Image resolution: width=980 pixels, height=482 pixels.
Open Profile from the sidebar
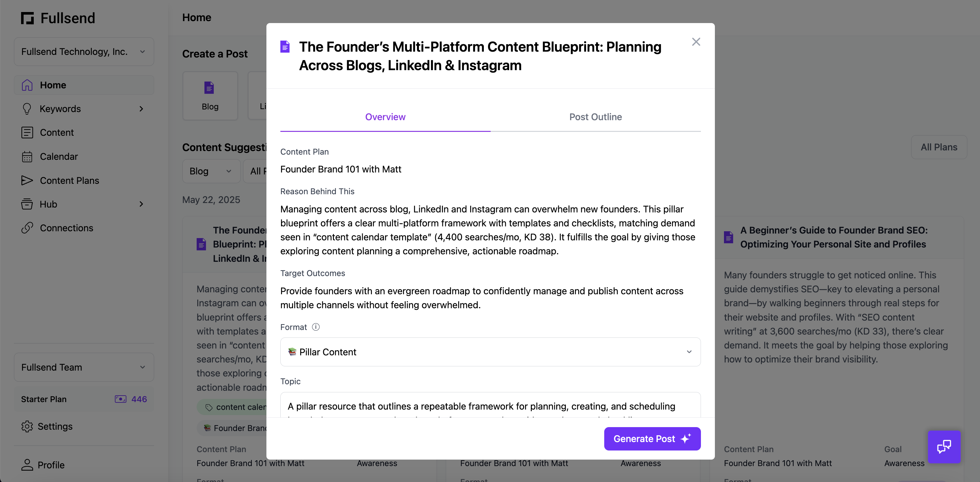click(51, 465)
